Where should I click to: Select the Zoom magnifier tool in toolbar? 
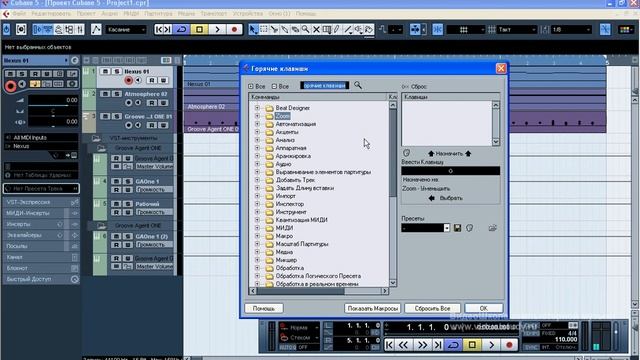point(305,29)
